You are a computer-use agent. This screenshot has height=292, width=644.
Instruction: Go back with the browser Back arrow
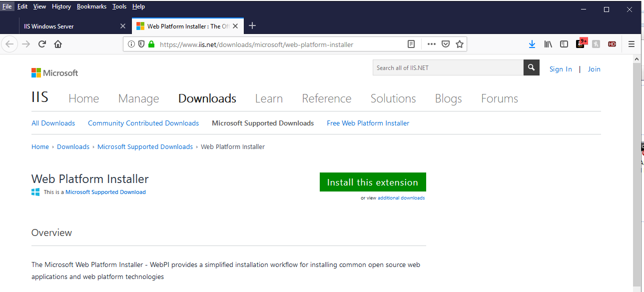pyautogui.click(x=9, y=44)
